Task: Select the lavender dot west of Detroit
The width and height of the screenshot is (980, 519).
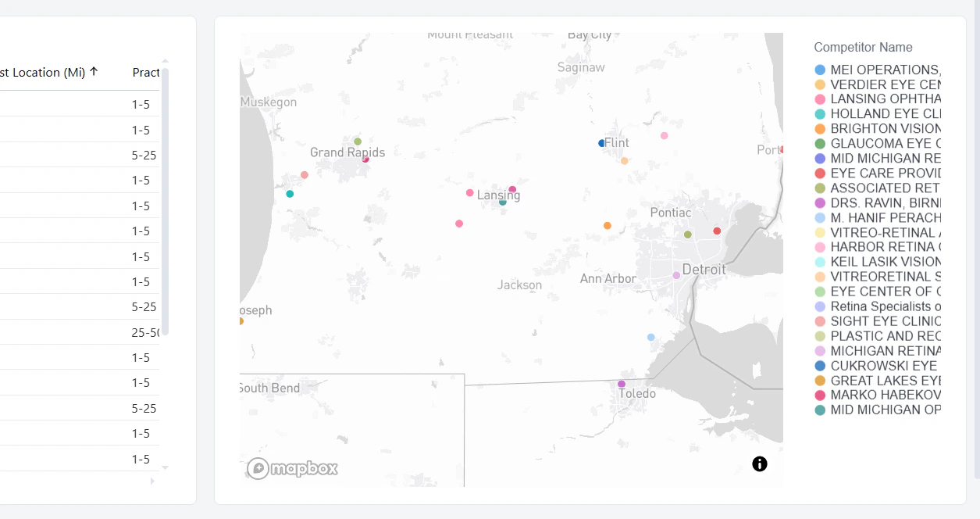Action: (x=676, y=275)
